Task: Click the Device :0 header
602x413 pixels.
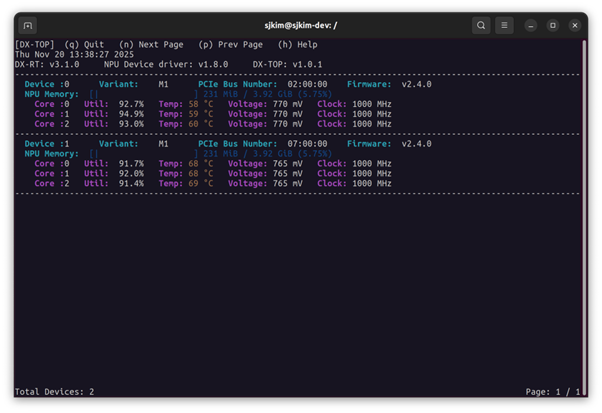Action: [47, 84]
